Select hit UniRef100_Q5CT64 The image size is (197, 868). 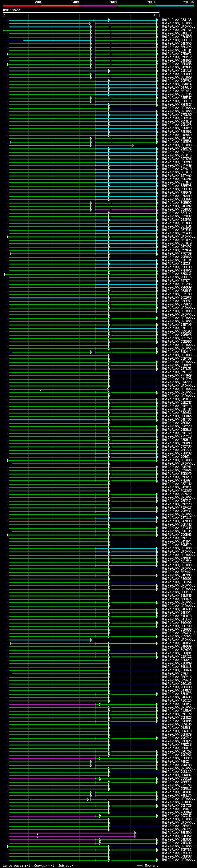pyautogui.click(x=177, y=30)
